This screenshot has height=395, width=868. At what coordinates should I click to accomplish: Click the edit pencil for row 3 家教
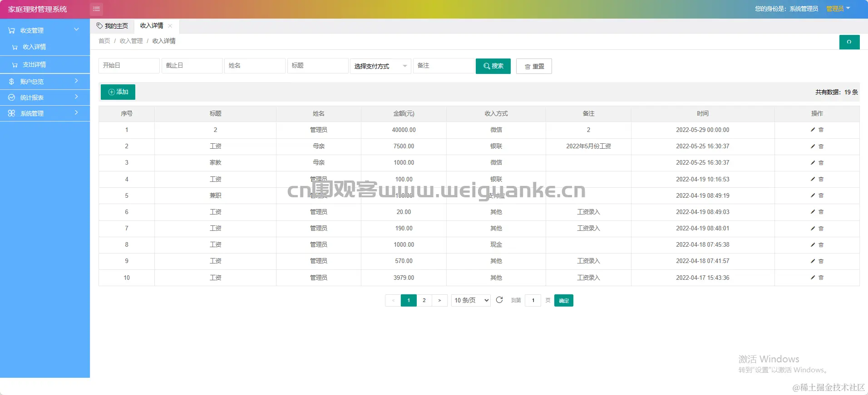813,162
